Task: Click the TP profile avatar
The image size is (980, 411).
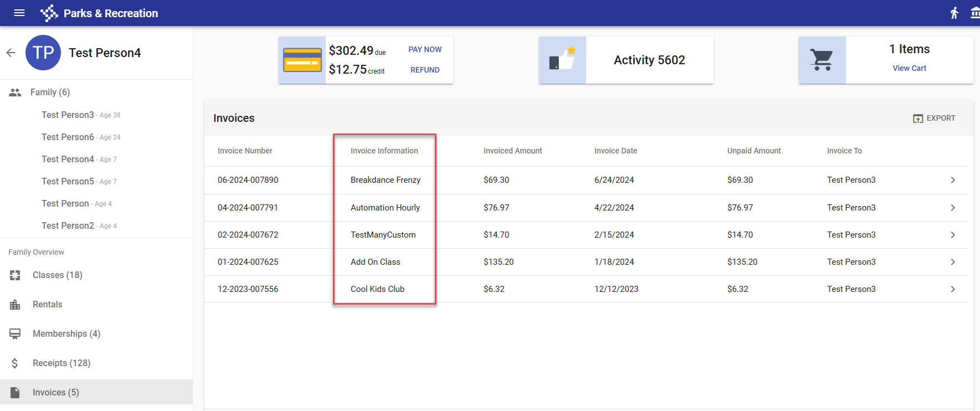Action: 43,53
